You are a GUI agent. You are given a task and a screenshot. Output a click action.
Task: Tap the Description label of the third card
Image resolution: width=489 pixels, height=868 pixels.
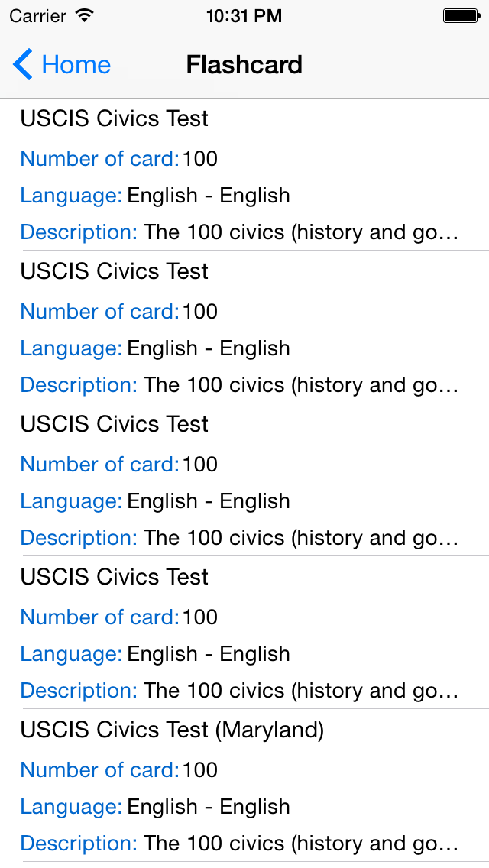click(78, 538)
